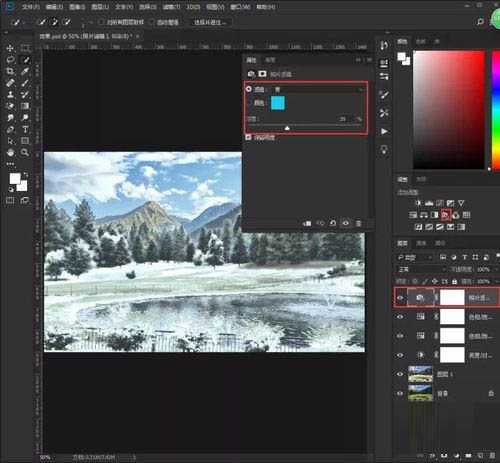Click the Select and Mask button
The image size is (500, 463).
point(210,22)
